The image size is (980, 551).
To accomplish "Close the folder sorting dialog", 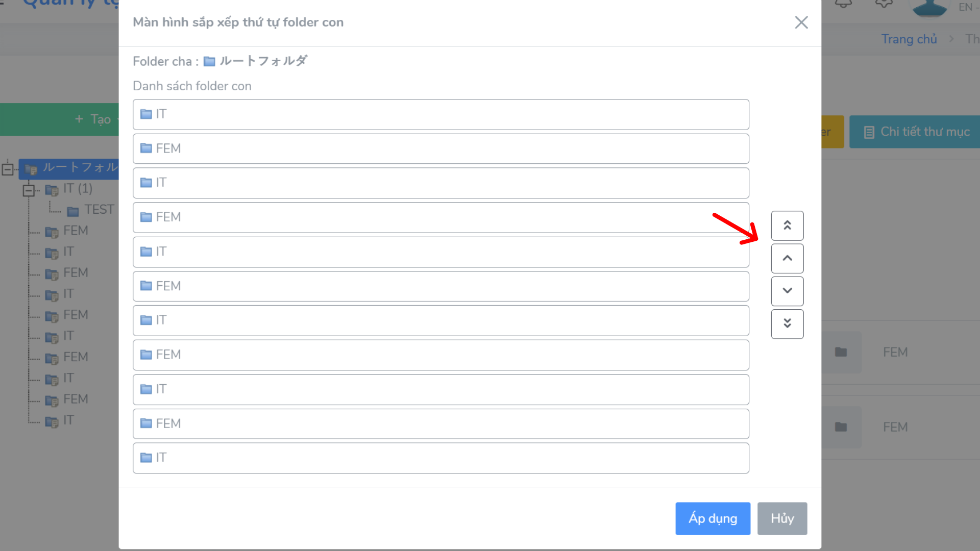I will coord(801,22).
